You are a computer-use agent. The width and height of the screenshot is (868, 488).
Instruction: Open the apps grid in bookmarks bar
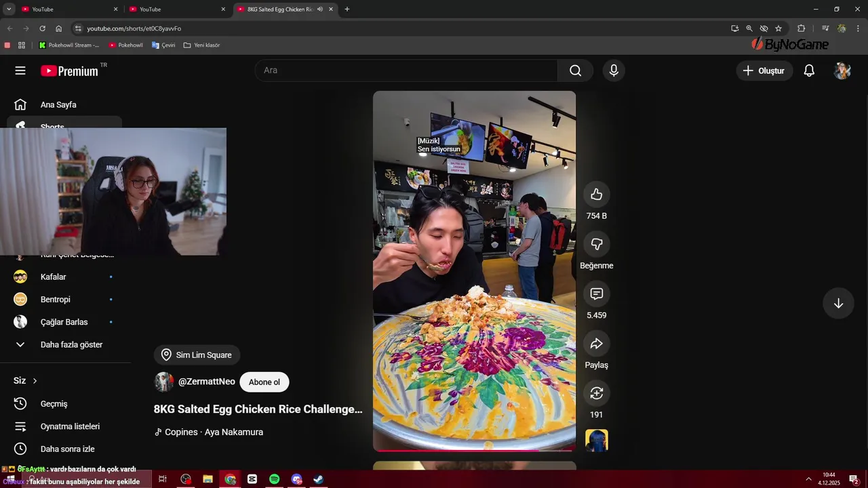22,45
